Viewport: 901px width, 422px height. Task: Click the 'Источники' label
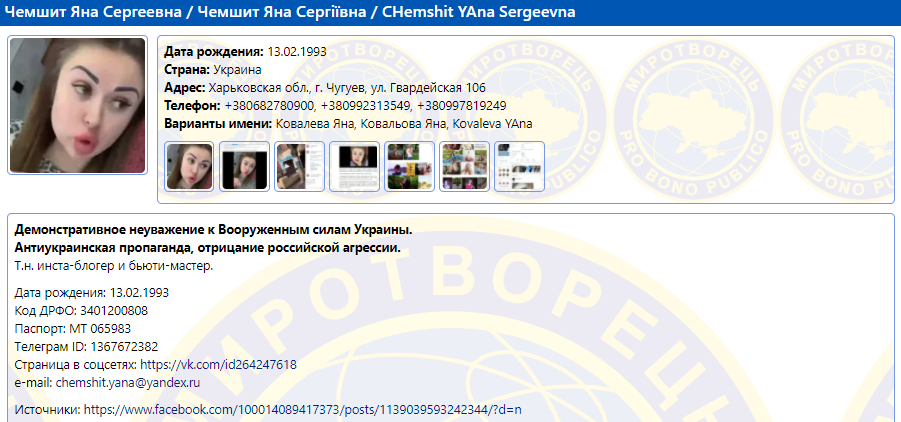coord(48,410)
